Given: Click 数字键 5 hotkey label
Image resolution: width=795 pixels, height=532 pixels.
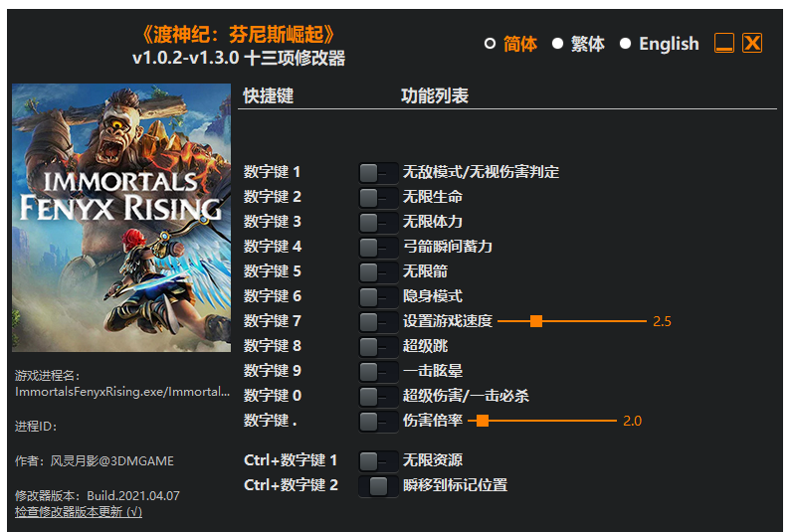Looking at the screenshot, I should click(273, 271).
